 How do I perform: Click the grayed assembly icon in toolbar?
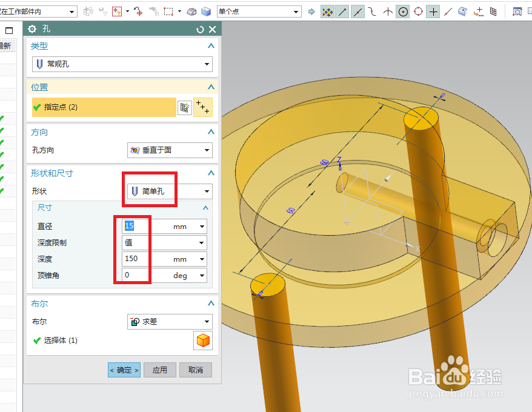88,12
